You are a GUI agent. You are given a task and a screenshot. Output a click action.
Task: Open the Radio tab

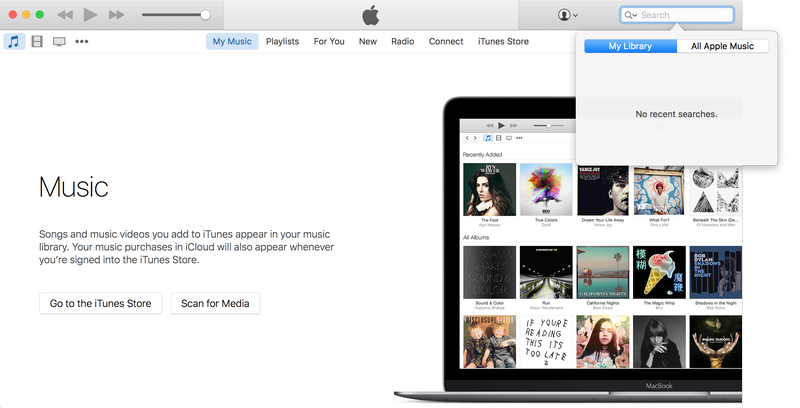[403, 41]
